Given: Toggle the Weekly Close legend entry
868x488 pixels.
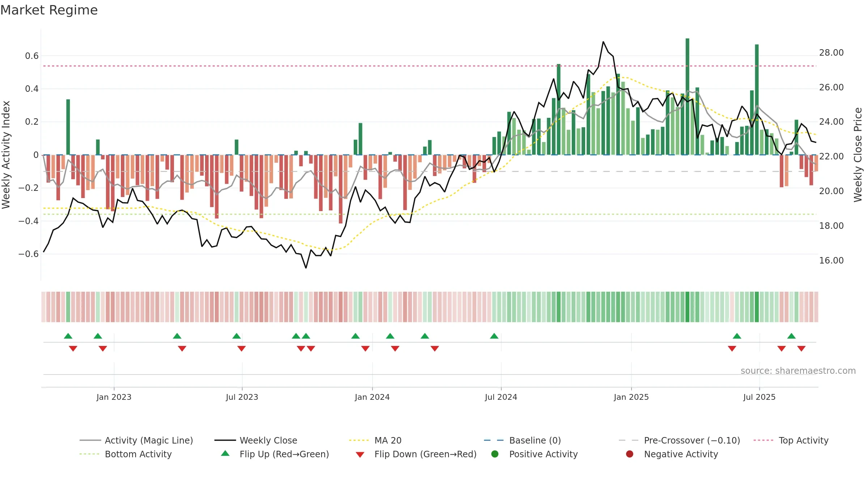Looking at the screenshot, I should [x=256, y=440].
